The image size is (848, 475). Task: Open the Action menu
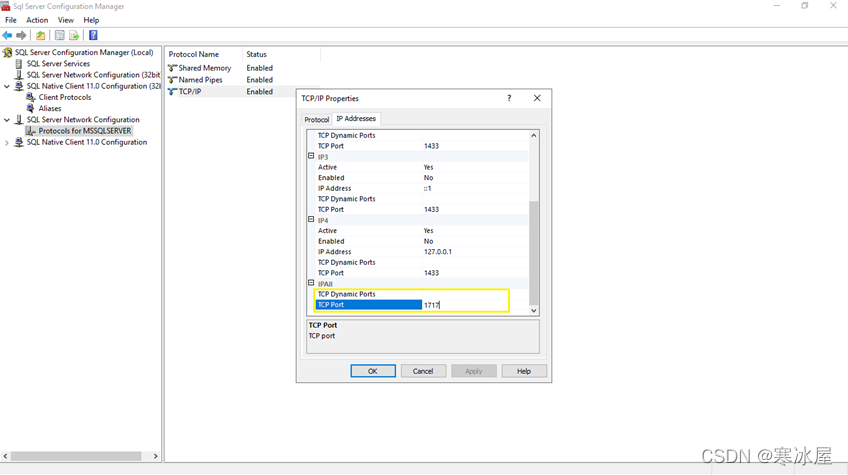pyautogui.click(x=37, y=20)
